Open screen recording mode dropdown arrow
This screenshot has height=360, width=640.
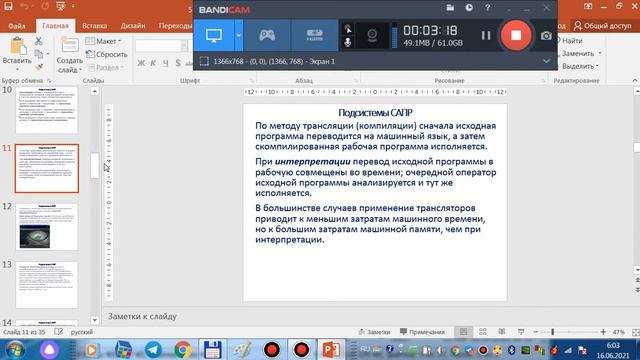coord(239,35)
